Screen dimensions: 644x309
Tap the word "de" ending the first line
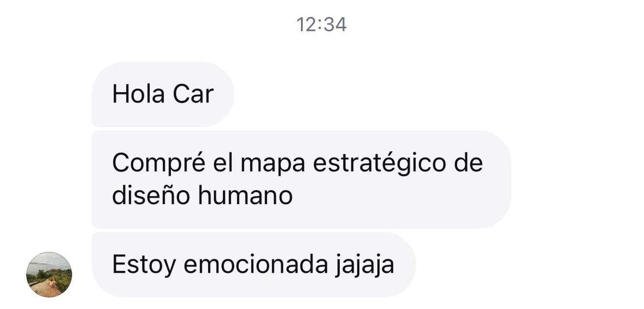469,163
